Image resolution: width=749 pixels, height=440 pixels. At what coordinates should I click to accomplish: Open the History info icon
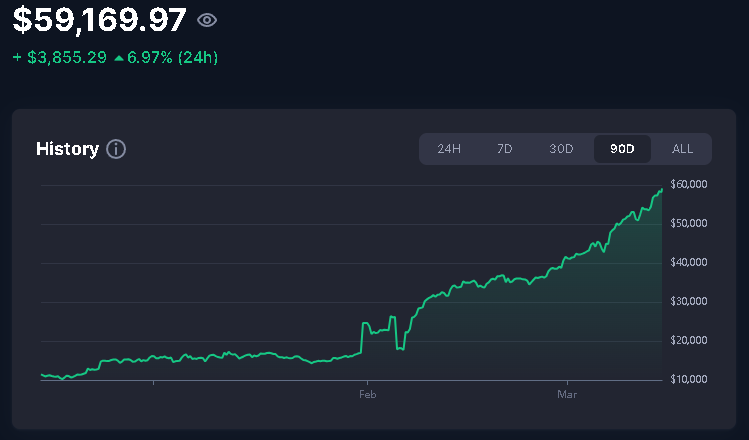pyautogui.click(x=116, y=149)
